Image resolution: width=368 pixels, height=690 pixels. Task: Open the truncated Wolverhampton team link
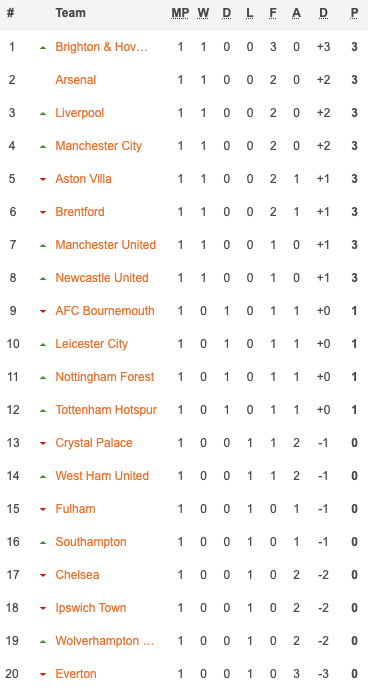[105, 641]
